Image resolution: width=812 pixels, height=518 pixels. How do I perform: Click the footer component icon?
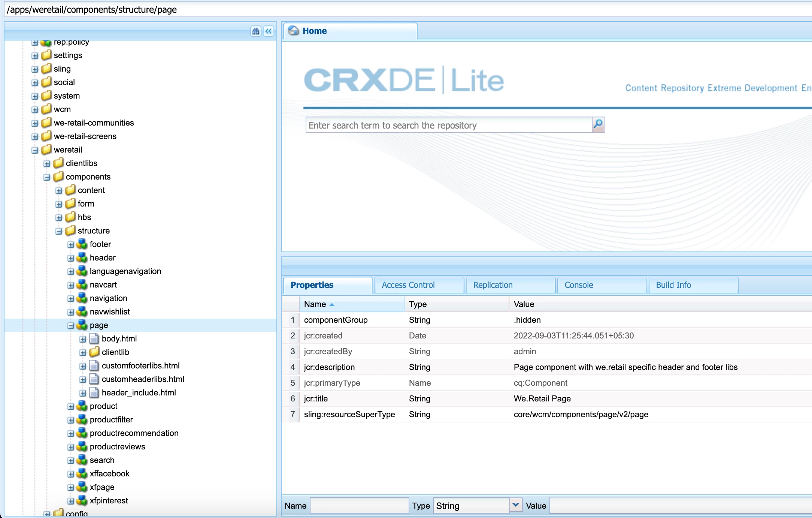[82, 244]
